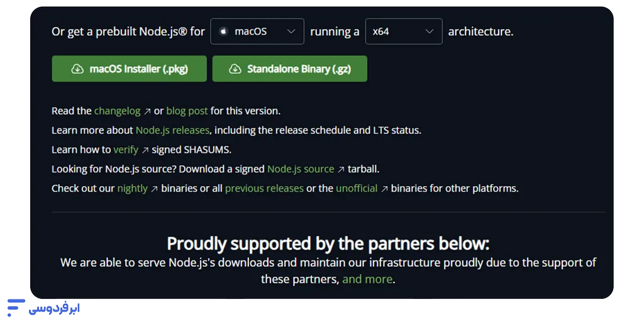Screen dimensions: 644x324
Task: Download the Standalone Binary (.gz)
Action: point(289,69)
